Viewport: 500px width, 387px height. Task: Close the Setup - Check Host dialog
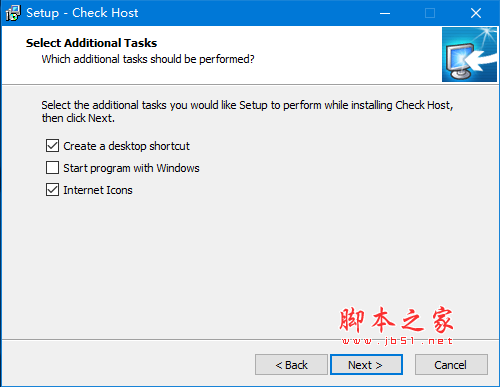476,13
